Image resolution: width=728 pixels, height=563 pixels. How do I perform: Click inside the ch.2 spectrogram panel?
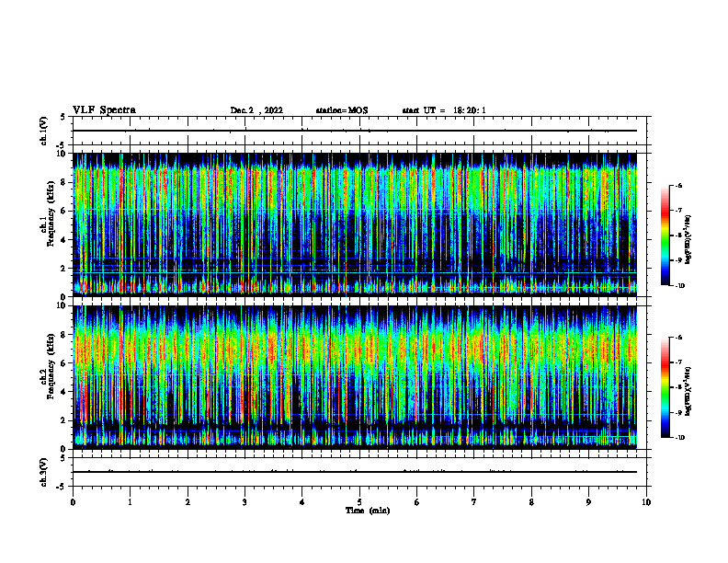pyautogui.click(x=354, y=377)
